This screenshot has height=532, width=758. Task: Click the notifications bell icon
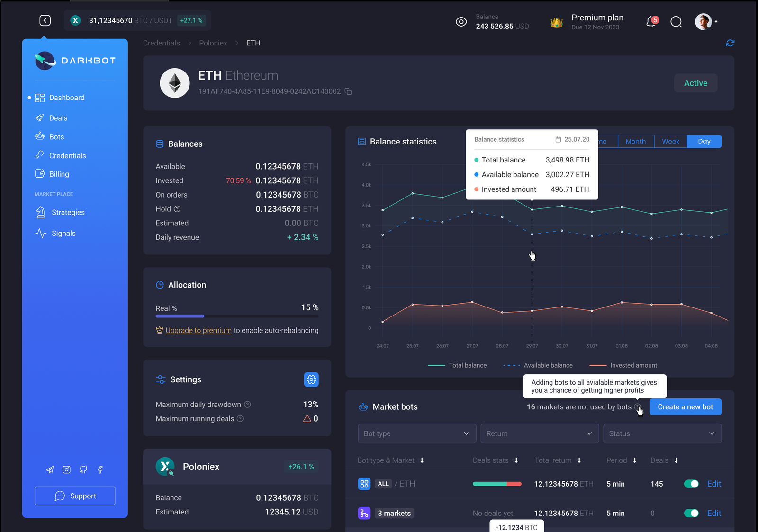[x=651, y=22]
